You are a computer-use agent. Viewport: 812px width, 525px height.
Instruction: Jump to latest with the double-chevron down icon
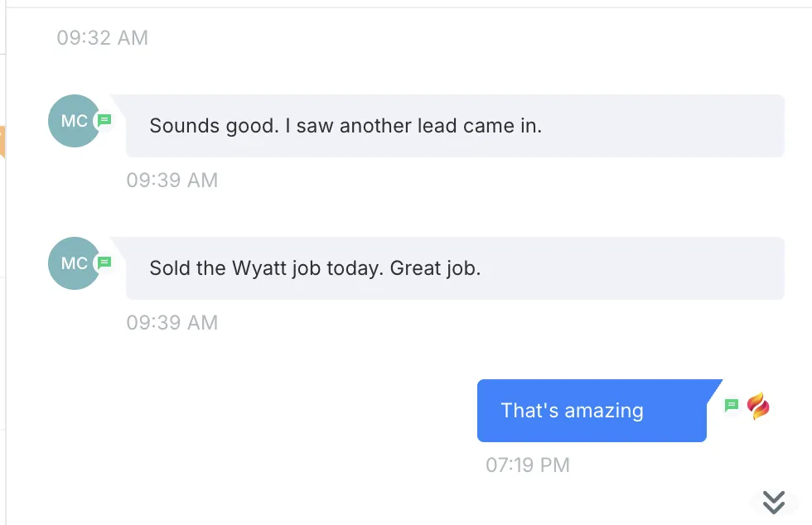(x=774, y=502)
